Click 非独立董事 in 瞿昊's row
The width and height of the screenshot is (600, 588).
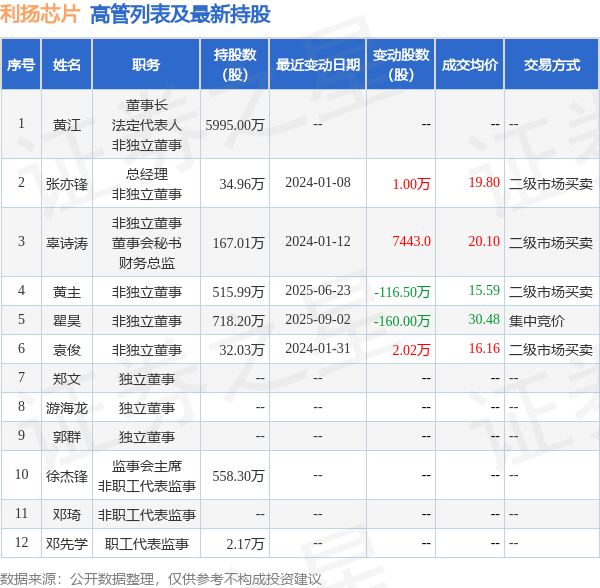coord(147,321)
